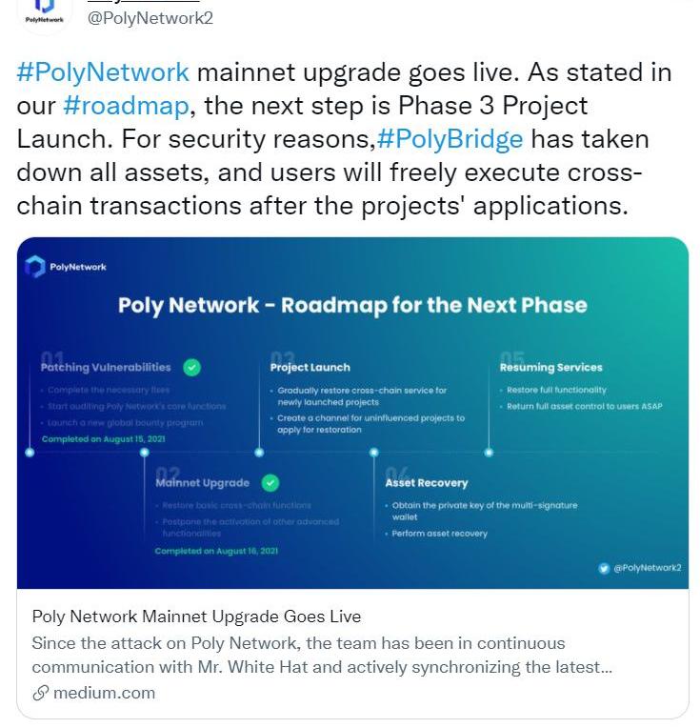700x728 pixels.
Task: Click the article description preview text
Action: tap(322, 655)
